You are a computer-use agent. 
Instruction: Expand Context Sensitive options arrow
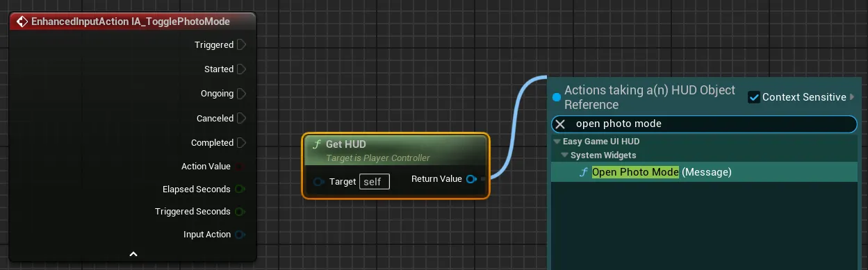tap(852, 97)
